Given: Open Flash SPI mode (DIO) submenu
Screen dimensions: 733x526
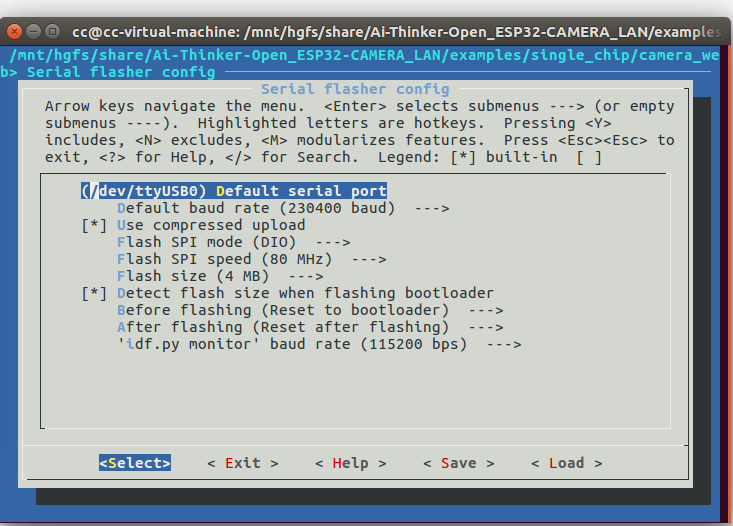Looking at the screenshot, I should coord(233,242).
